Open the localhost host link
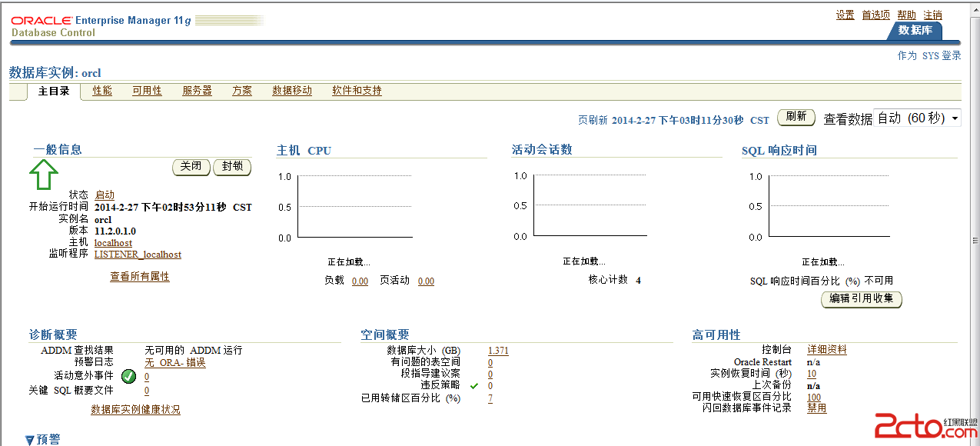Image resolution: width=980 pixels, height=446 pixels. click(113, 243)
